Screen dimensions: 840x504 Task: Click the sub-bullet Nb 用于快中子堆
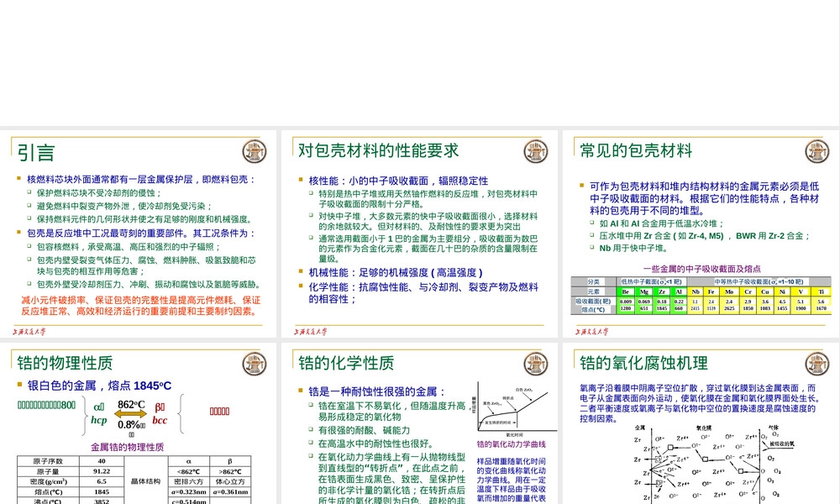pyautogui.click(x=633, y=248)
